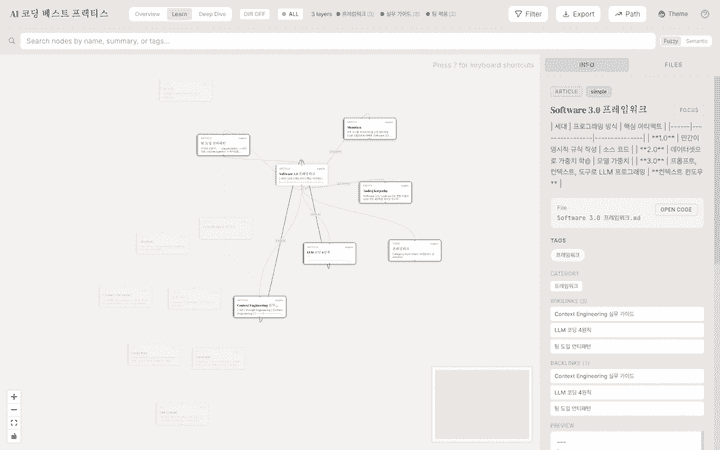720x450 pixels.
Task: Open LLM 코딩 4원칙 under BACKLINKS
Action: point(627,393)
